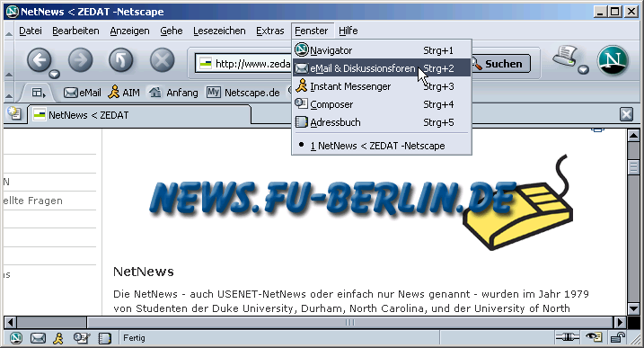Click the vertical scrollbar thumb
The image size is (644, 348).
633,167
